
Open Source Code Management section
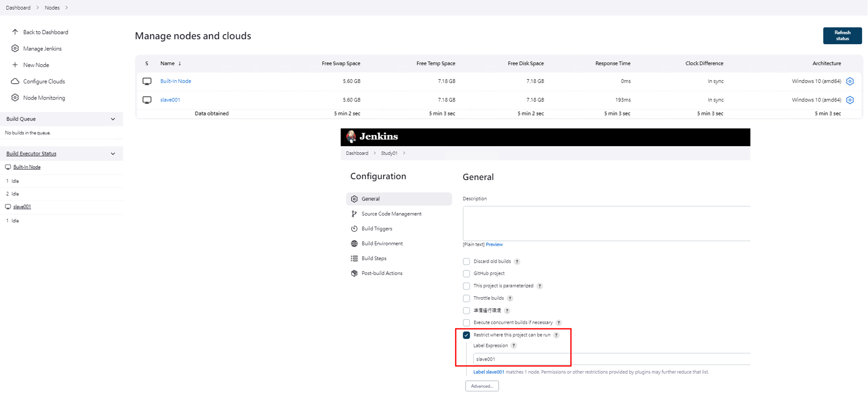(x=391, y=214)
